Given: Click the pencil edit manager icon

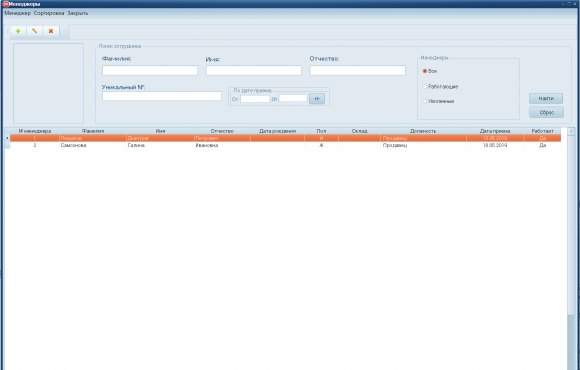Looking at the screenshot, I should click(x=34, y=31).
